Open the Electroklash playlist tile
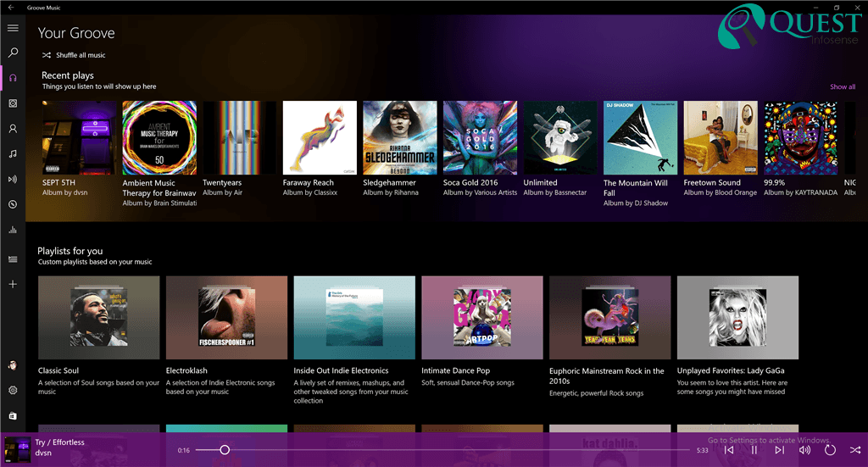 click(226, 318)
